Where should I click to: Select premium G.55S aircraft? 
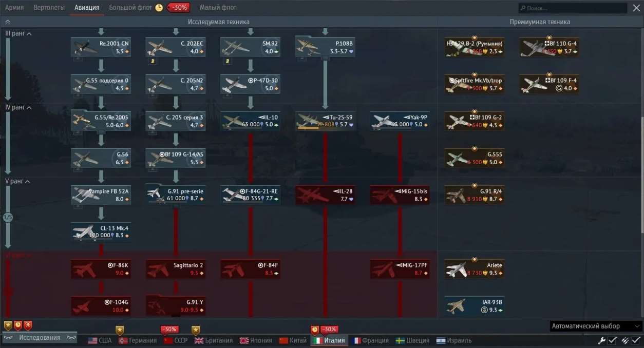[x=475, y=158]
